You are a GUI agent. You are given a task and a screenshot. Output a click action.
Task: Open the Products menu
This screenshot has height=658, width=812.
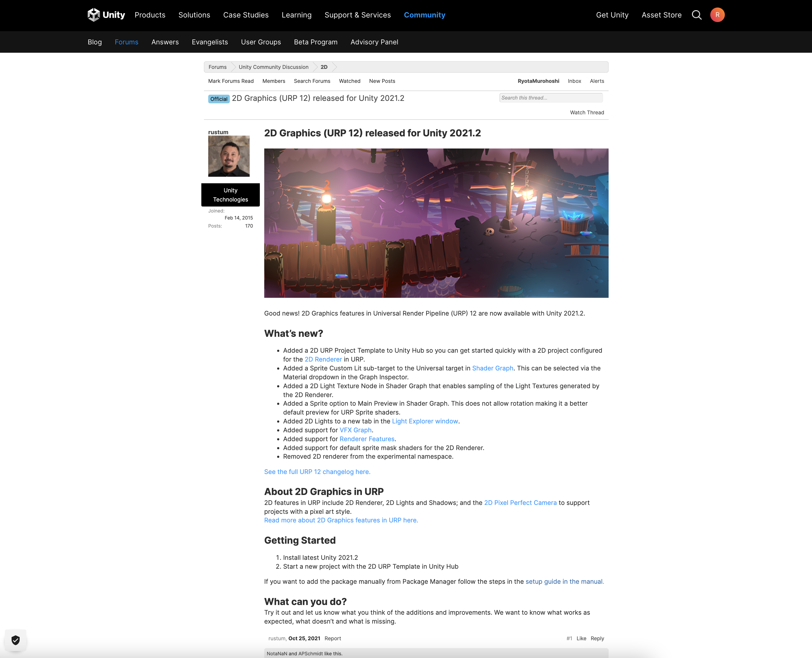150,15
